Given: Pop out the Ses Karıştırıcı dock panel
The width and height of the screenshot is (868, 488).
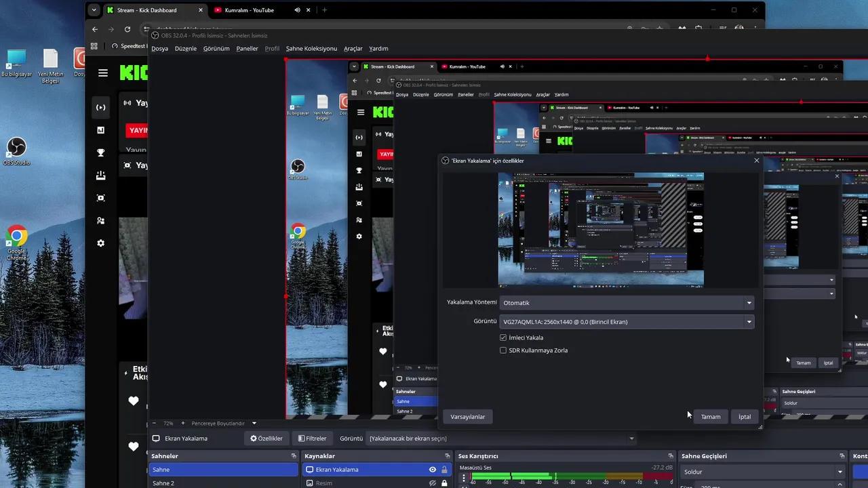Looking at the screenshot, I should [671, 456].
